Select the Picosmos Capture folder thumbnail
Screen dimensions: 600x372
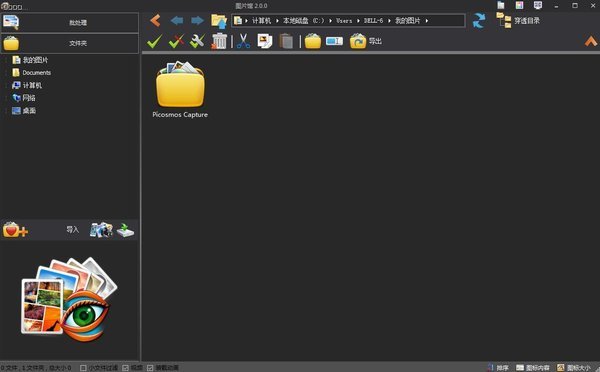pyautogui.click(x=180, y=90)
